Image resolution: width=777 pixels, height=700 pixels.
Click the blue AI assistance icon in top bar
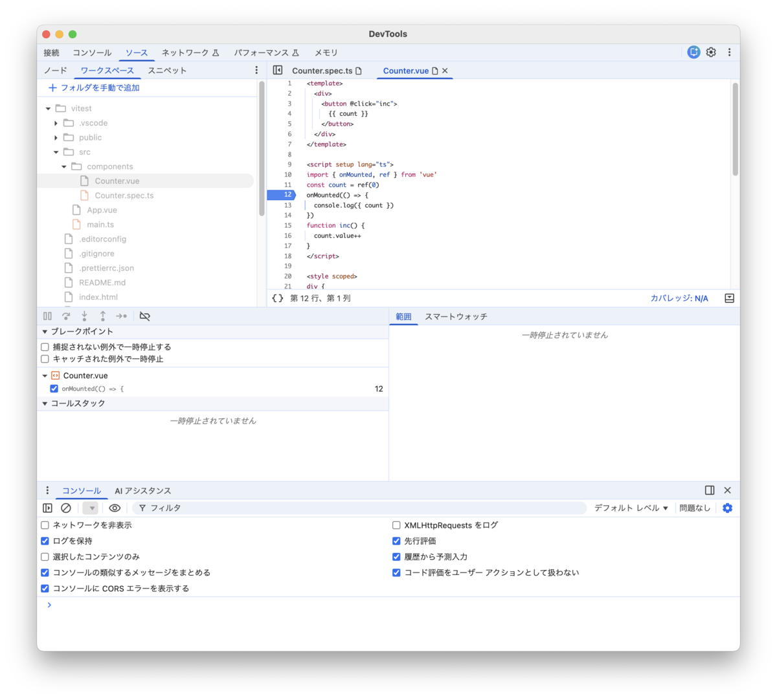click(x=693, y=52)
